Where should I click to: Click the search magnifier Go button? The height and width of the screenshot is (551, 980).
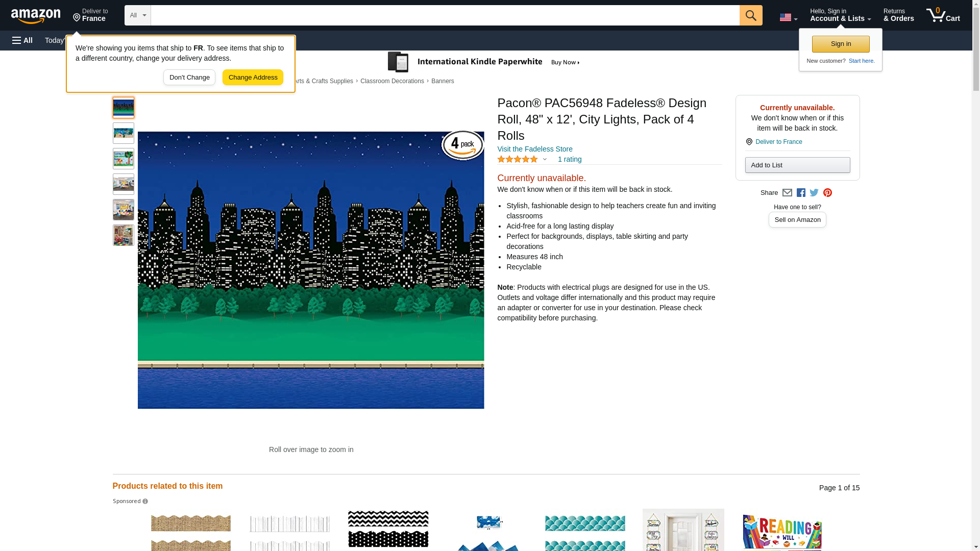point(750,15)
